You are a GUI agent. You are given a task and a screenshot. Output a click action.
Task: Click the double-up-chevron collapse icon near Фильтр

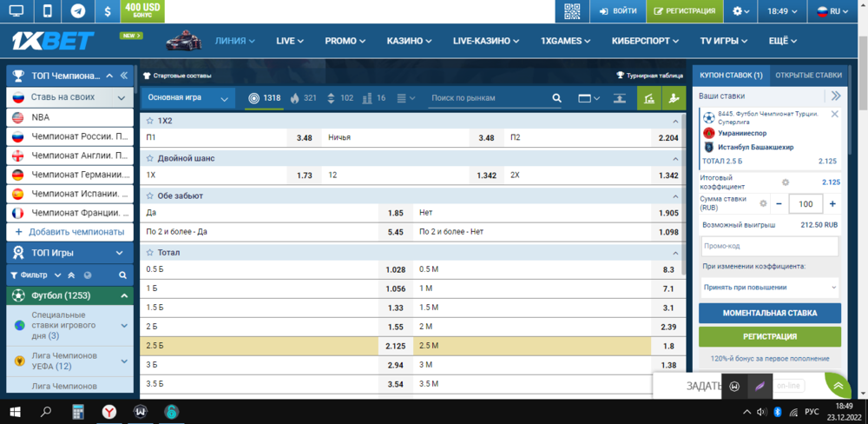71,275
